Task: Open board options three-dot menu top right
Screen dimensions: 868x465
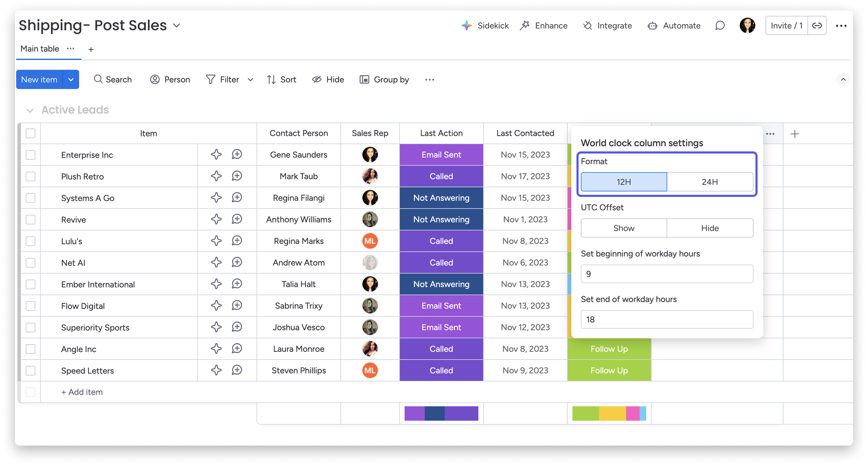Action: [841, 26]
